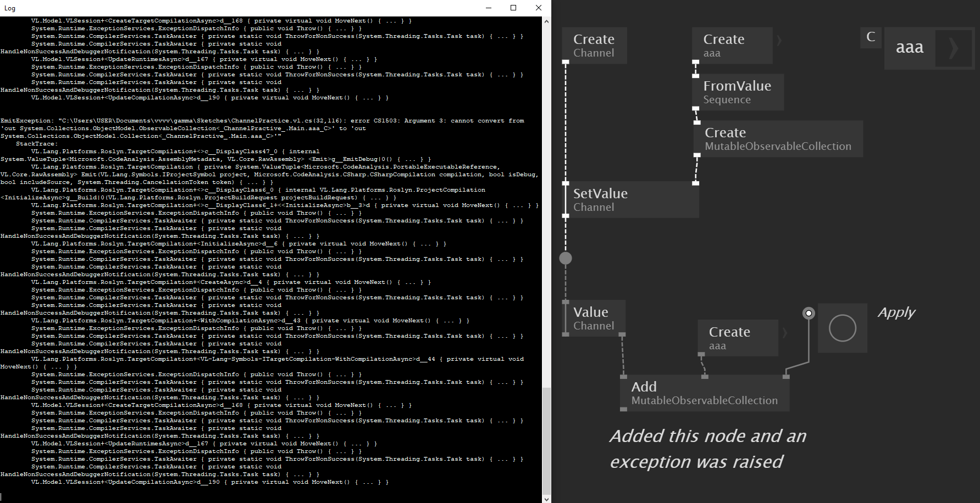Expand the chevron on top Create aaa

click(x=779, y=40)
